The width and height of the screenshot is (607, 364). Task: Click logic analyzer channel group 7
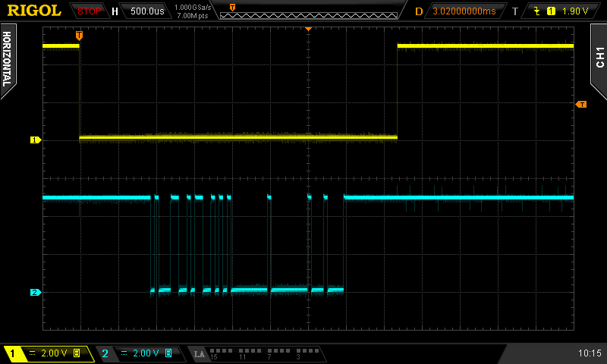278,353
